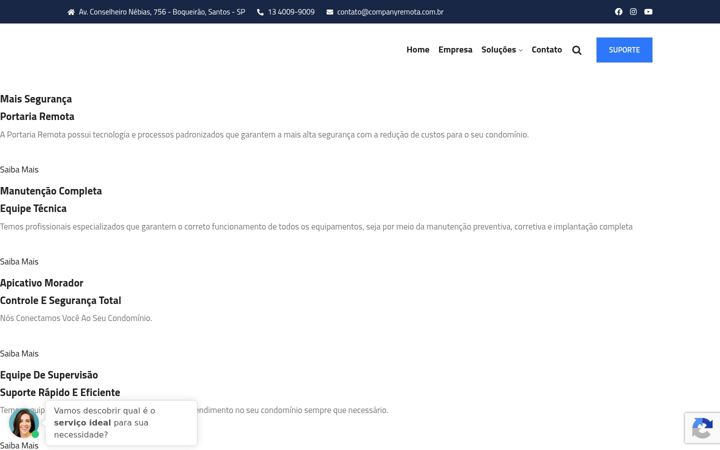Click the 'Controle E Segurança Total' heading
Viewport: 720px width, 450px height.
point(61,300)
